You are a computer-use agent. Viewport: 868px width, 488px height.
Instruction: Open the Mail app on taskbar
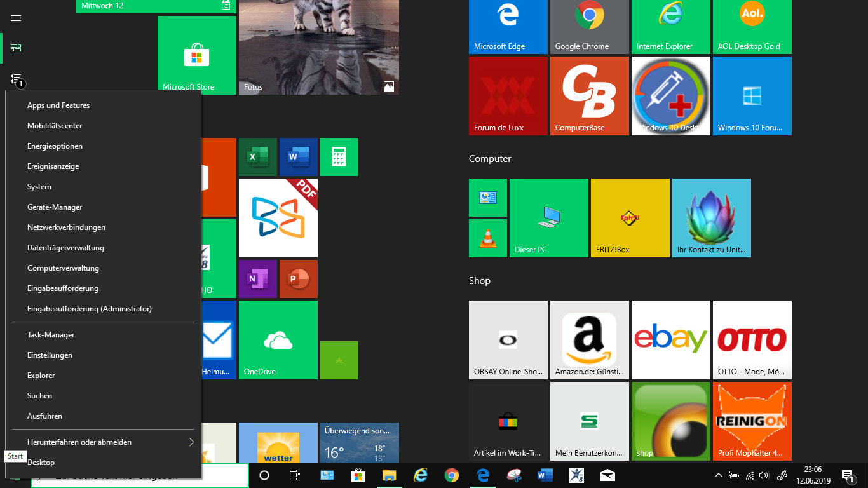[607, 475]
